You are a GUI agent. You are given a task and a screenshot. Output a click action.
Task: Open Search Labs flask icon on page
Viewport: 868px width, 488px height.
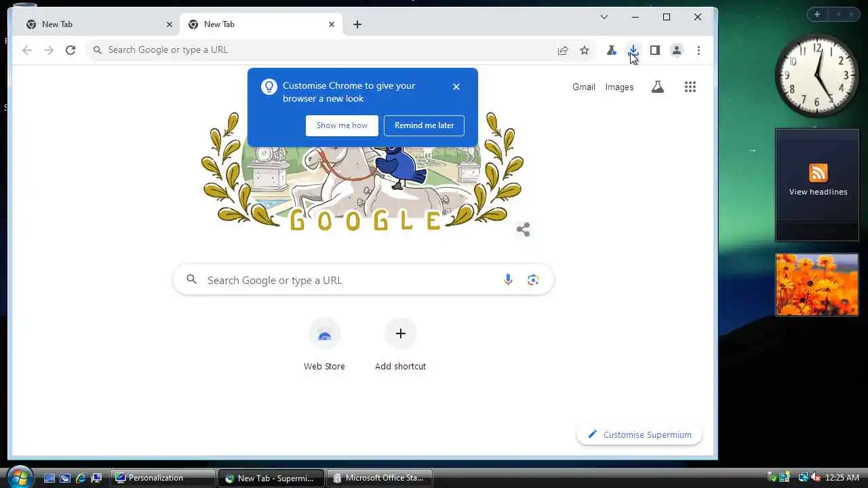pyautogui.click(x=658, y=87)
